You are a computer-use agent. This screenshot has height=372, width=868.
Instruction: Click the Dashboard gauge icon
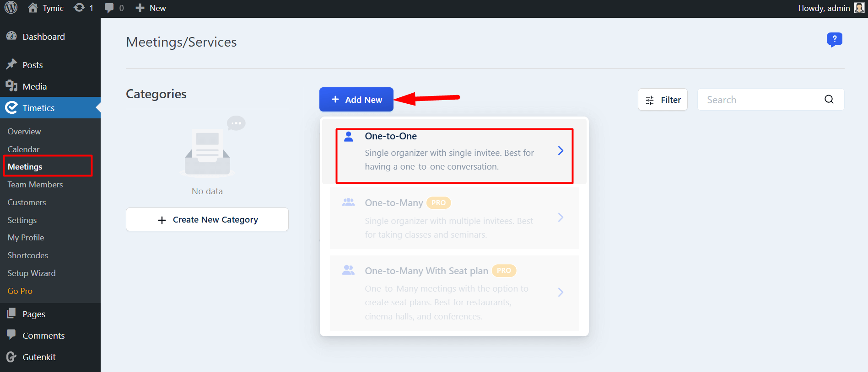click(x=11, y=36)
